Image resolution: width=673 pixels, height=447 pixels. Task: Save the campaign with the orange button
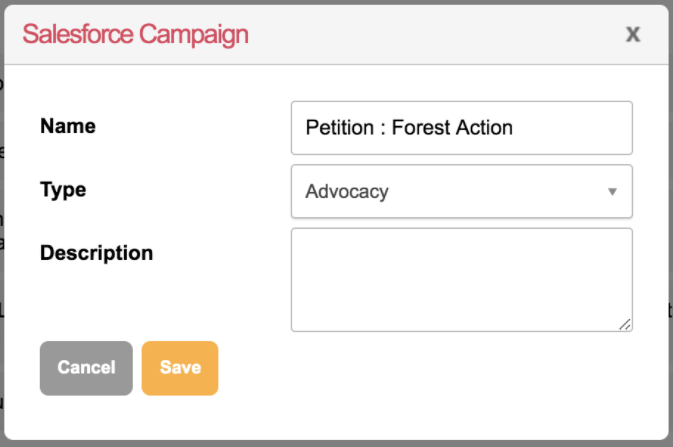[180, 367]
